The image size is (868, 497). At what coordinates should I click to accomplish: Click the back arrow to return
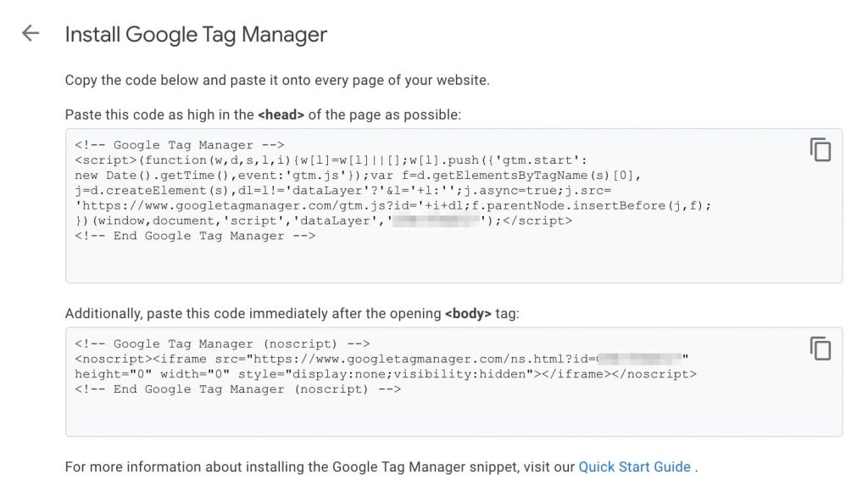tap(30, 32)
